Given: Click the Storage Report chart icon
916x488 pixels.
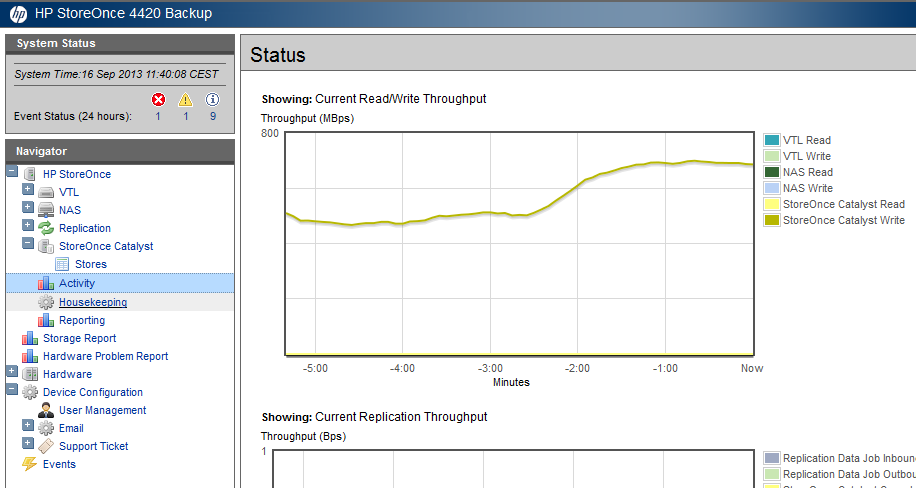Looking at the screenshot, I should coord(30,338).
